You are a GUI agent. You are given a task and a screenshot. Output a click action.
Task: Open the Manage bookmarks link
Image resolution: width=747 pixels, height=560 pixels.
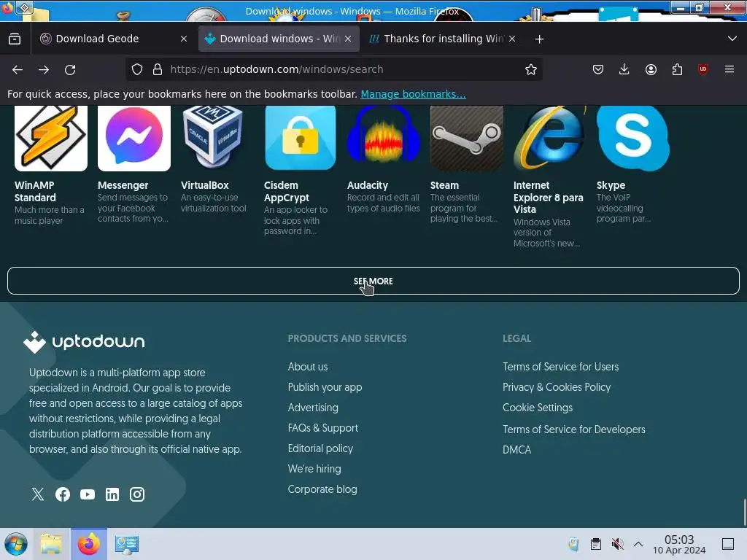[413, 94]
